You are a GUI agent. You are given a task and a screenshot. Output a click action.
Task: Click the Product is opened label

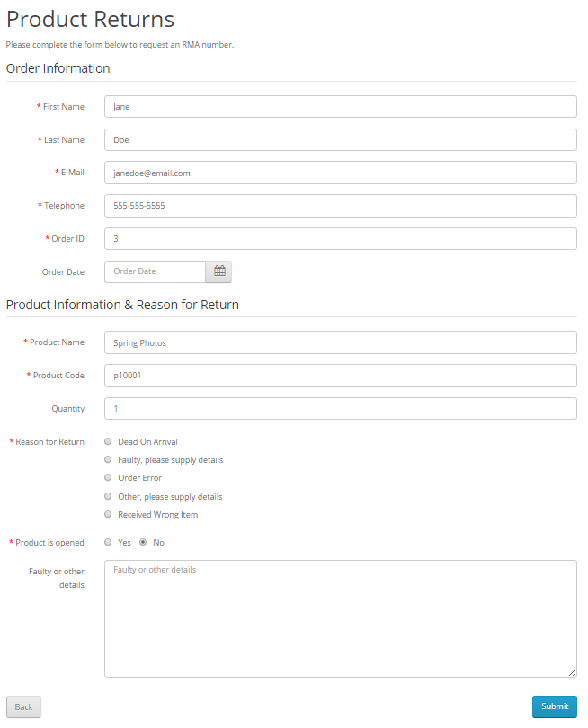49,543
